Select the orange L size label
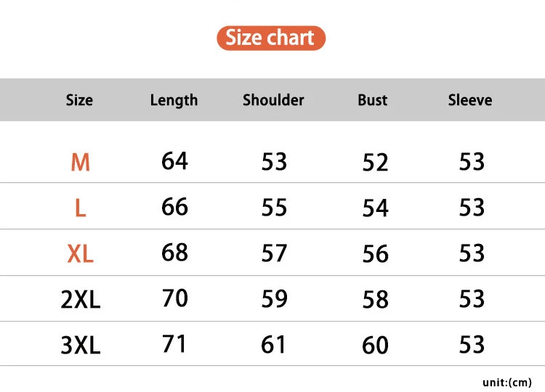The image size is (545, 392). (x=80, y=208)
